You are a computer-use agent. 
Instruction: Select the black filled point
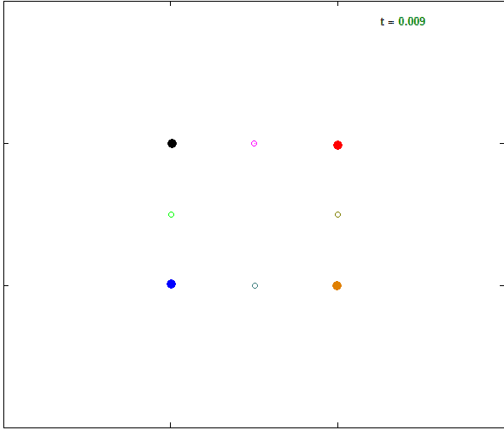(172, 144)
